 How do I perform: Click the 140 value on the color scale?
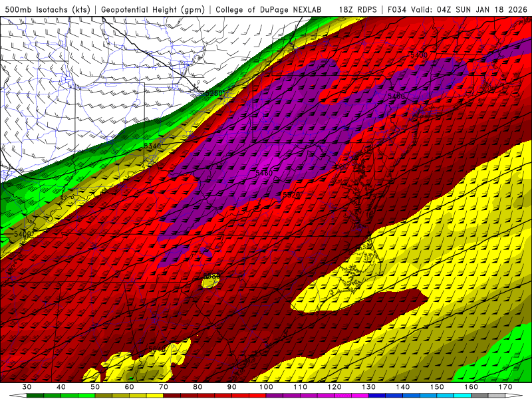[x=403, y=387]
